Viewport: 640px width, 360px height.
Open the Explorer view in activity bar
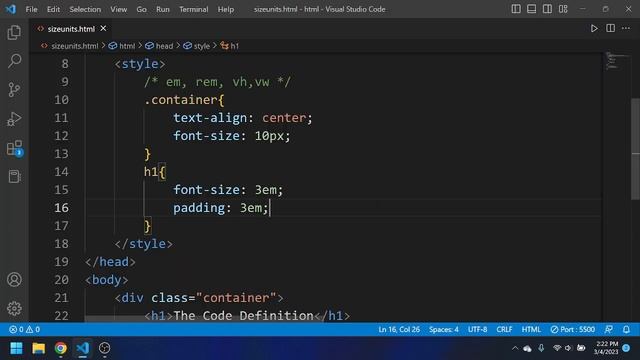point(14,33)
